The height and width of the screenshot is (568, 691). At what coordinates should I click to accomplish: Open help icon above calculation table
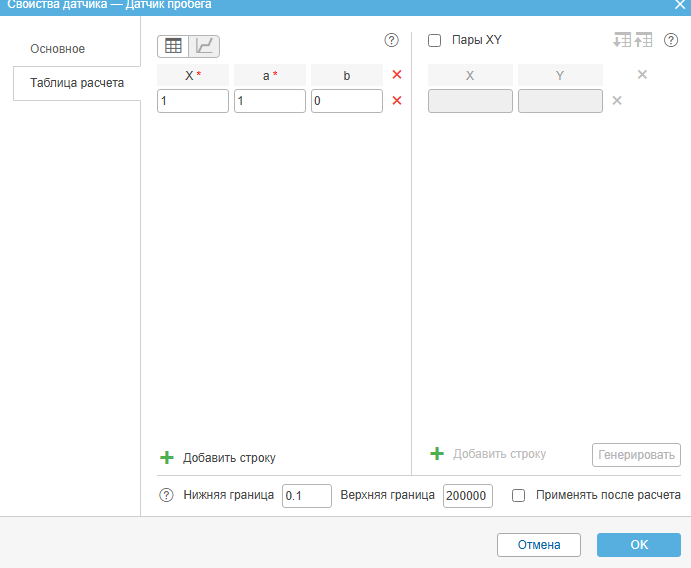392,40
